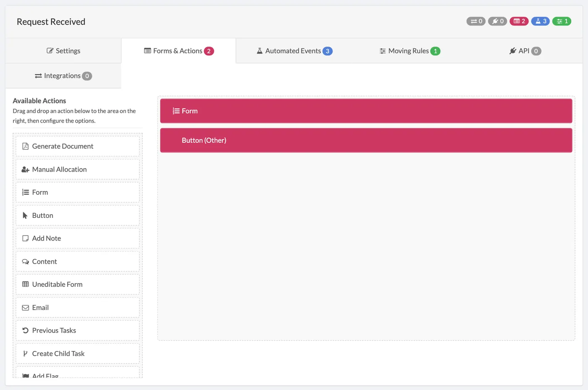588x390 pixels.
Task: Click the PDF icon beside Generate Document
Action: [25, 146]
